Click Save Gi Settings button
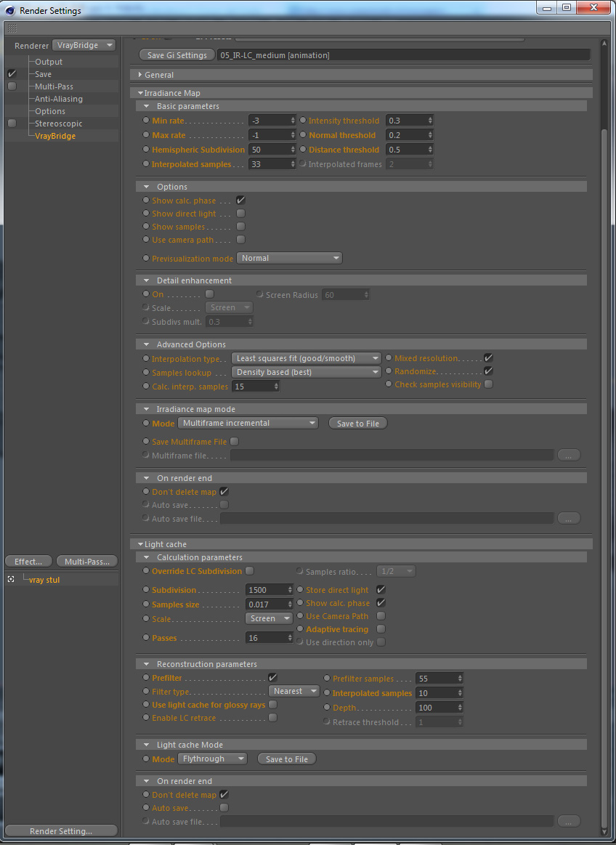This screenshot has width=616, height=845. (177, 55)
